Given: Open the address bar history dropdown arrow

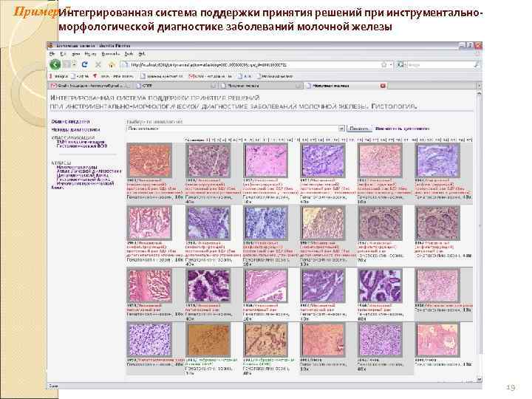Looking at the screenshot, I should pyautogui.click(x=391, y=64).
